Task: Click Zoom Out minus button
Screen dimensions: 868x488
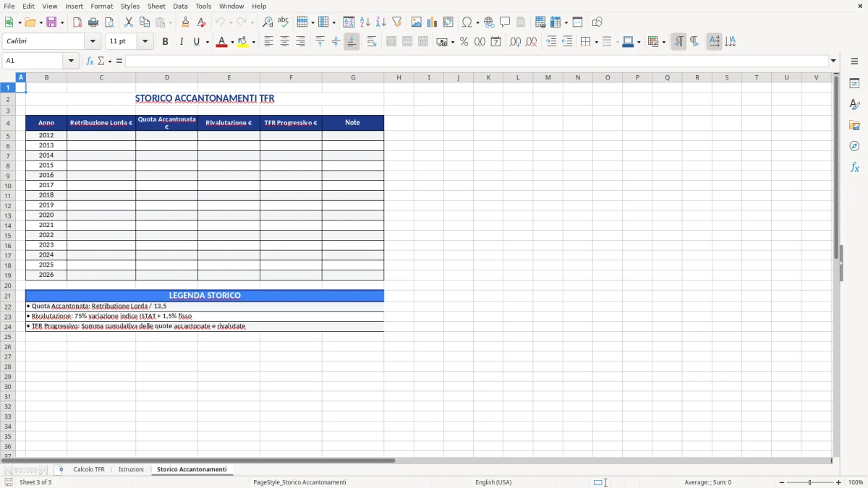Action: (782, 482)
